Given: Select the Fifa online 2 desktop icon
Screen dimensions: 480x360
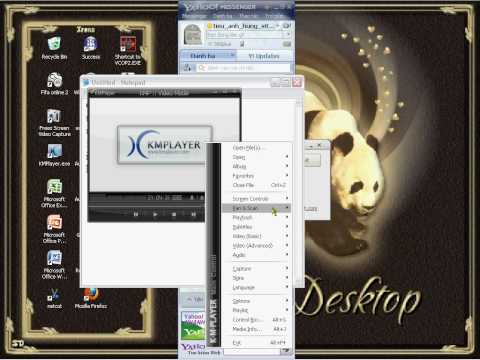Looking at the screenshot, I should 54,84.
